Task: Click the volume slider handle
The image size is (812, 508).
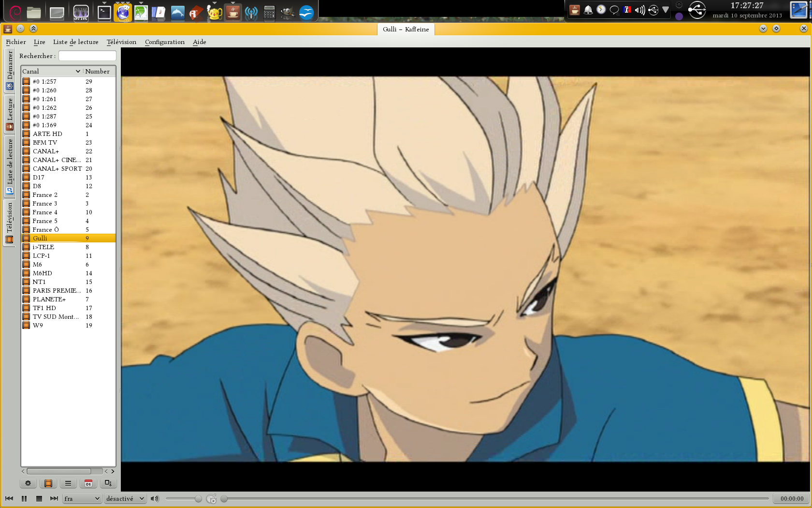Action: pyautogui.click(x=198, y=498)
